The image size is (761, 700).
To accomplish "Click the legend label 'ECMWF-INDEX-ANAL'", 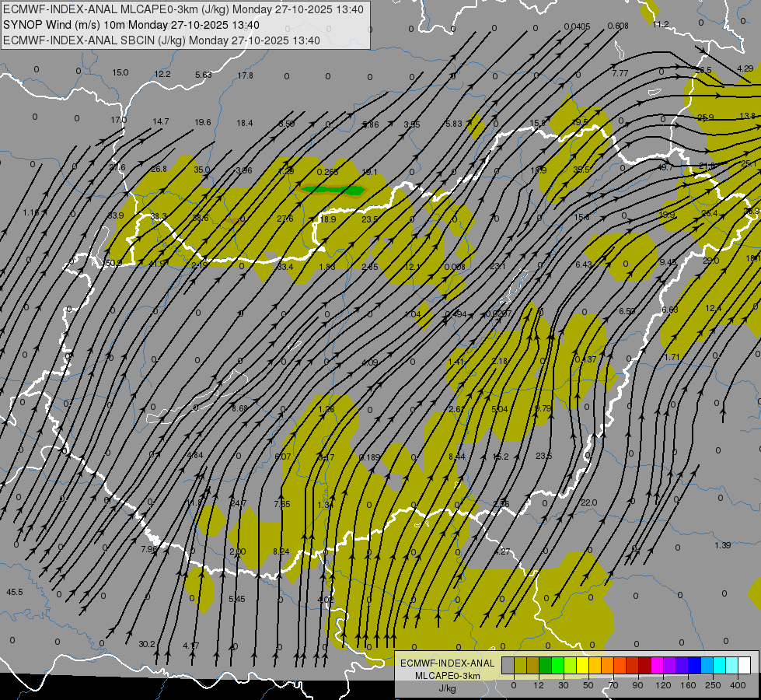I will (x=447, y=663).
